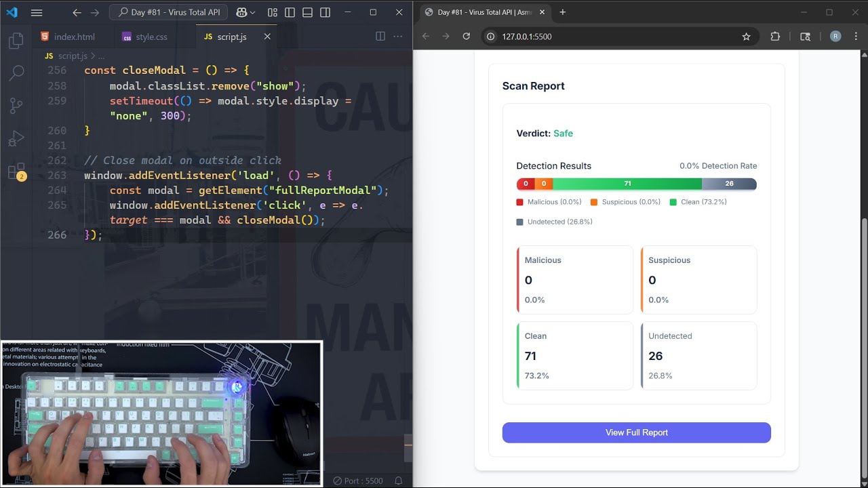Screen dimensions: 868x488
Task: Click the Clean (73.2%) legend entry
Action: pos(698,202)
